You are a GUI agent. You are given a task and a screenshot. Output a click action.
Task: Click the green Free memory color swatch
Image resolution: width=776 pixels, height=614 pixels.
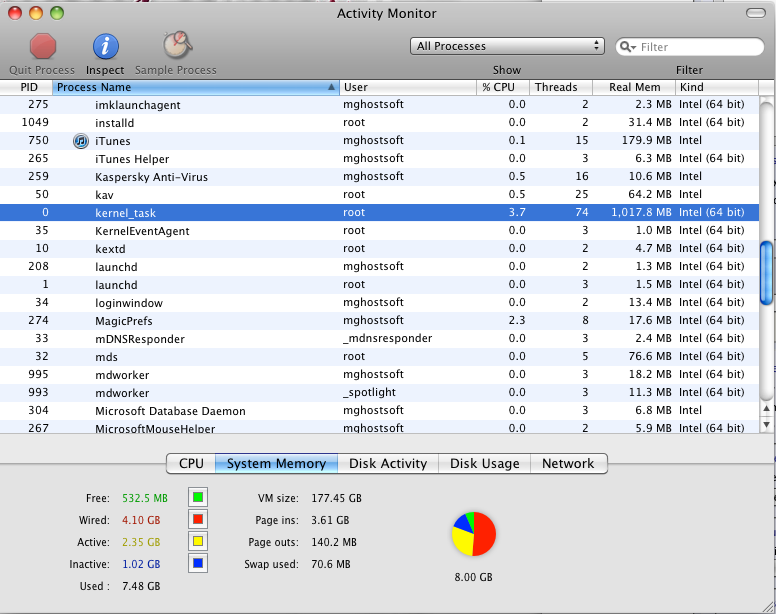point(198,497)
